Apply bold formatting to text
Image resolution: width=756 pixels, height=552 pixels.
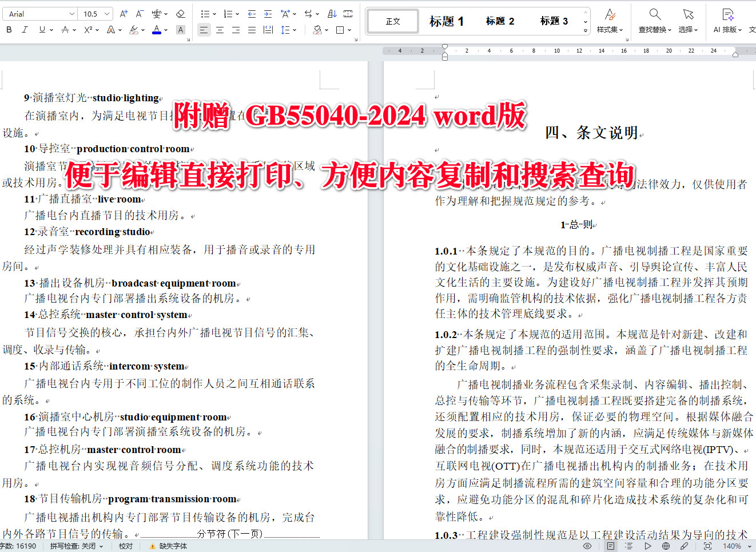tap(9, 29)
